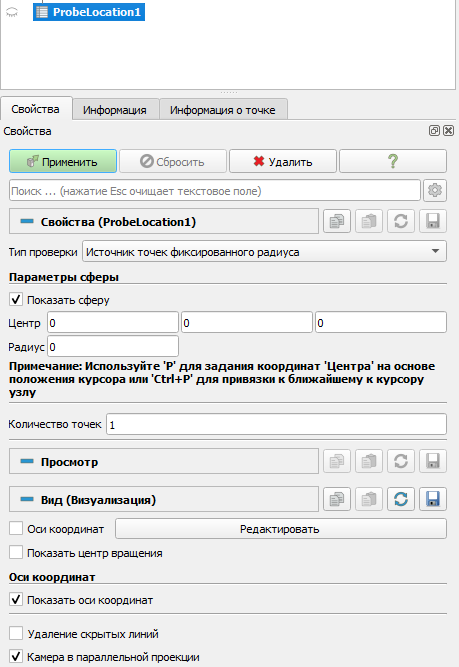459x667 pixels.
Task: Collapse Просмотр section
Action: pyautogui.click(x=27, y=461)
